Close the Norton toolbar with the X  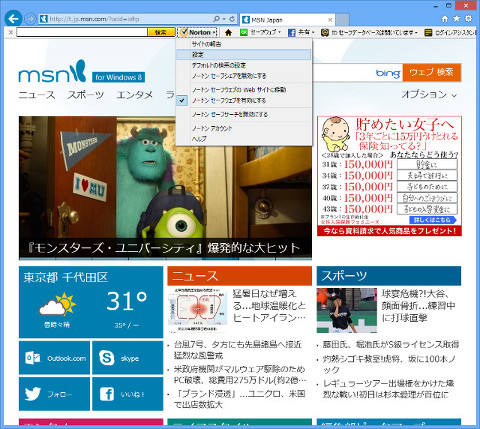click(11, 32)
